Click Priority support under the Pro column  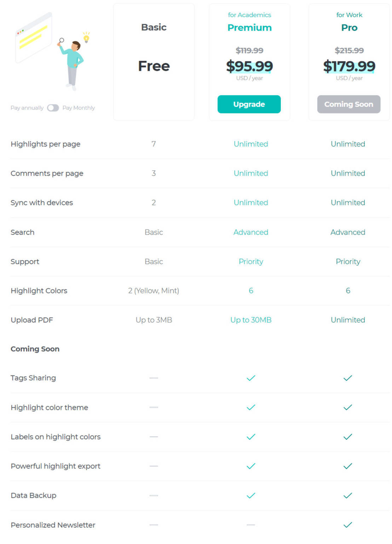[348, 261]
